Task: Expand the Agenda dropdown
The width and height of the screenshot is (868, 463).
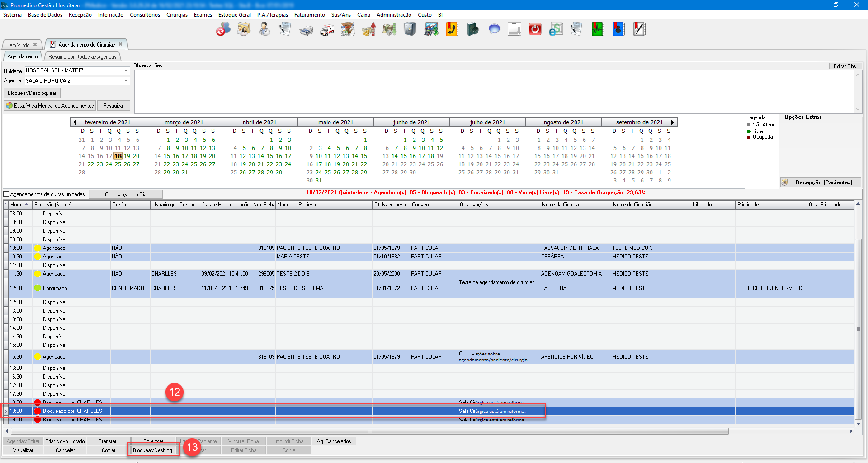Action: 126,81
